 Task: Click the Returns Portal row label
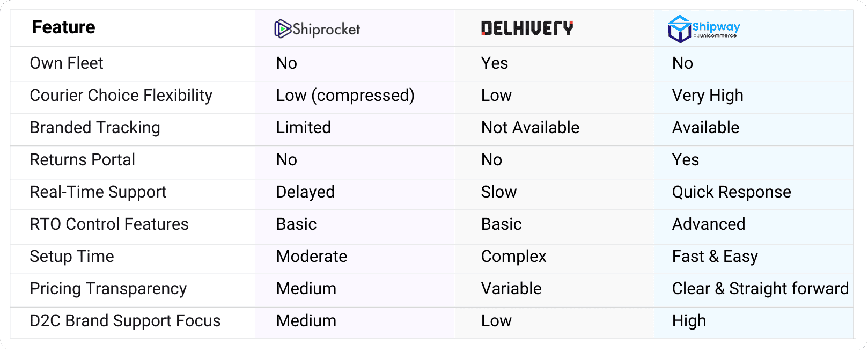(x=83, y=160)
